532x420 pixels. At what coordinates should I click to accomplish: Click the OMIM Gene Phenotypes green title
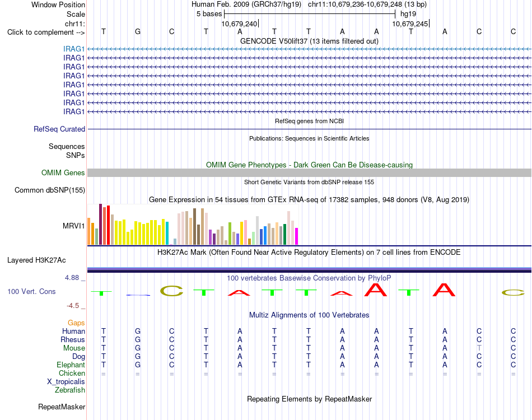click(309, 165)
